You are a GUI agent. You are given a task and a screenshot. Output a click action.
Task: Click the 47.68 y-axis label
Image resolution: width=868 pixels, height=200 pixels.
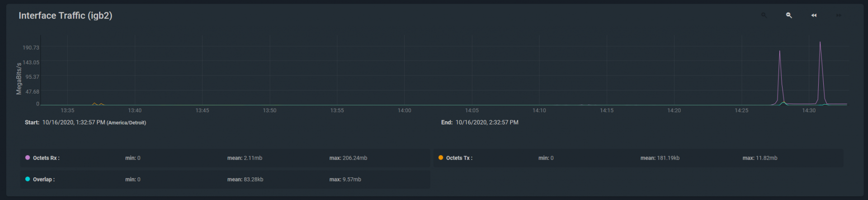pos(32,92)
